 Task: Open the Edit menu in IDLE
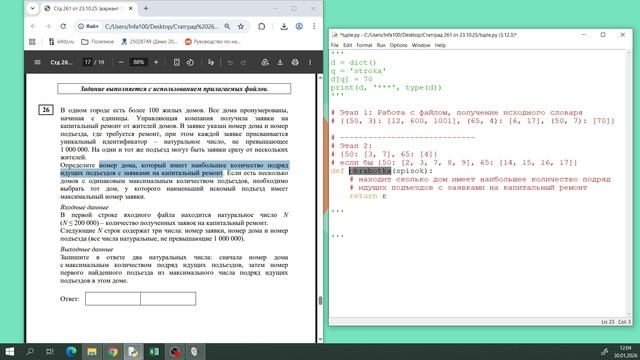pyautogui.click(x=347, y=45)
